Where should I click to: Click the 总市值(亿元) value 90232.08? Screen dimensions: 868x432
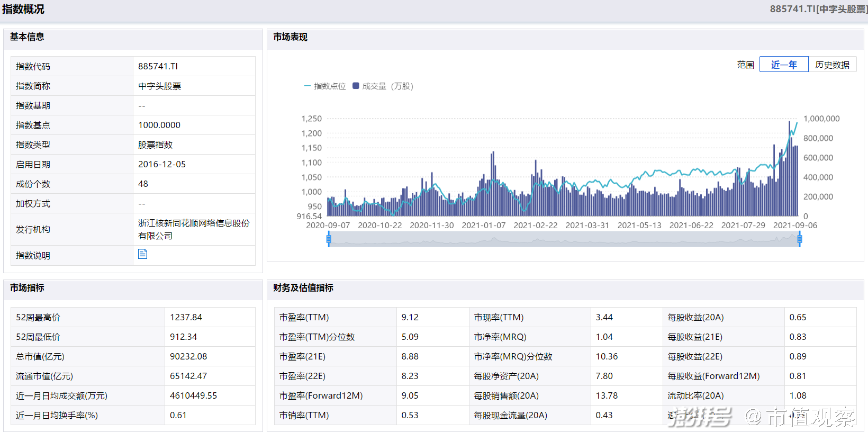click(x=188, y=356)
